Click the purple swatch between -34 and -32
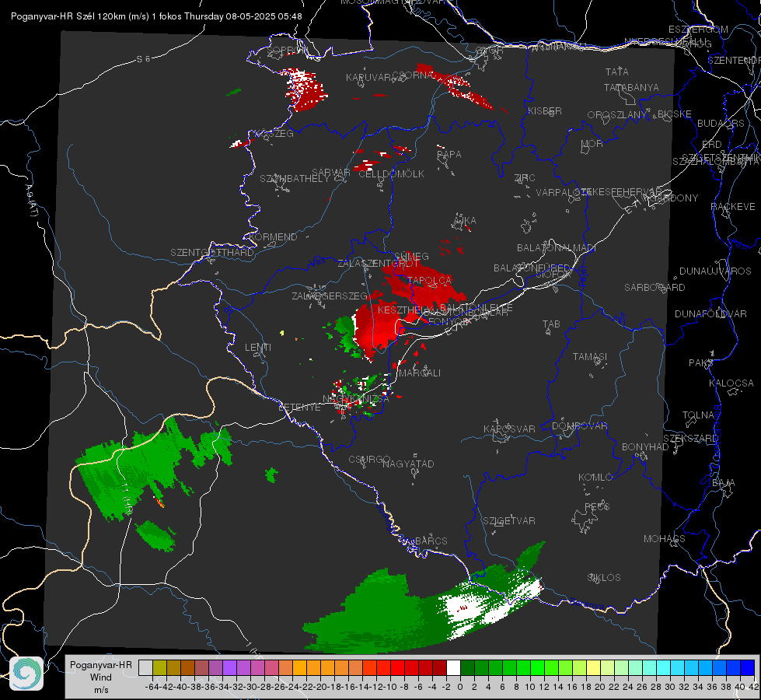The image size is (761, 700). (229, 668)
